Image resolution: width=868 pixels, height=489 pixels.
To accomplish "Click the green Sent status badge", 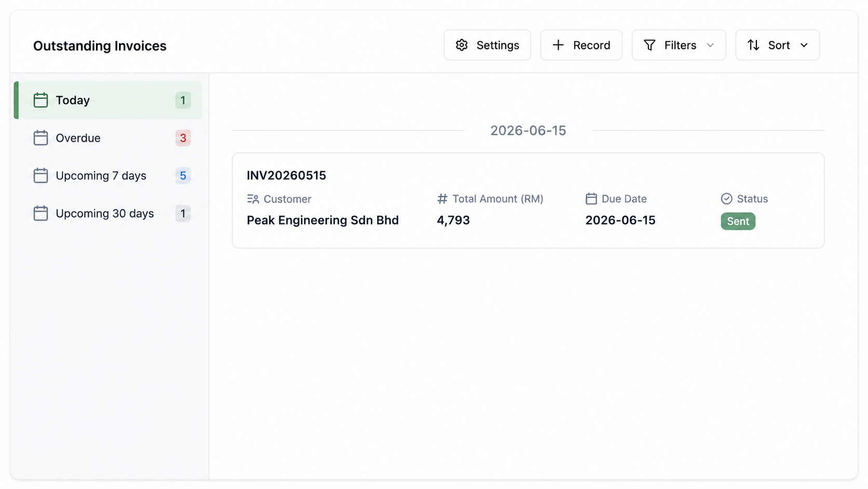I will point(738,221).
